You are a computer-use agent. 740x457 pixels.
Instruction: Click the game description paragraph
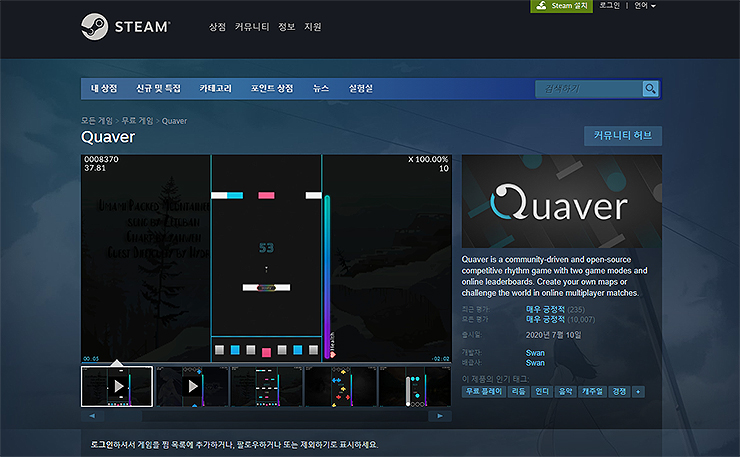pos(555,276)
